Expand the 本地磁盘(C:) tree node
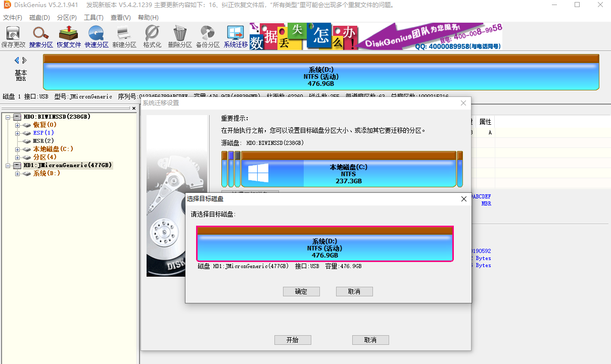 [17, 149]
